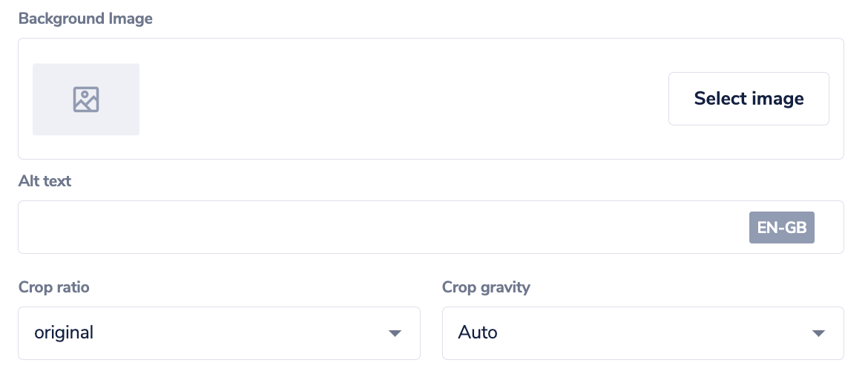Click the Alt text label
The height and width of the screenshot is (383, 868).
pyautogui.click(x=45, y=180)
